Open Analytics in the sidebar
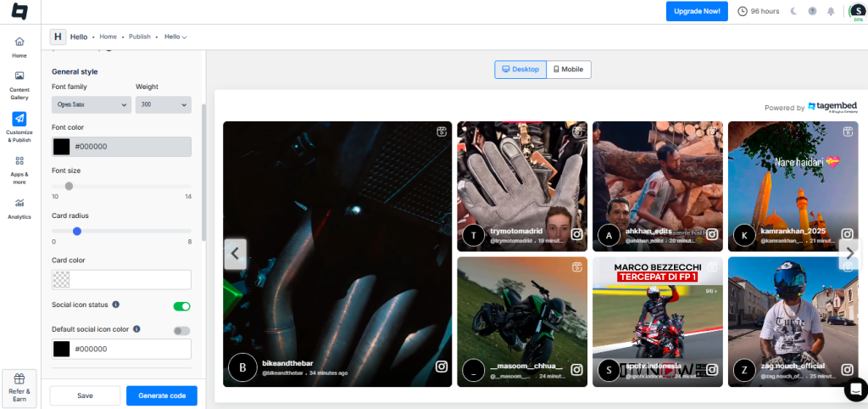868x409 pixels. pos(19,209)
